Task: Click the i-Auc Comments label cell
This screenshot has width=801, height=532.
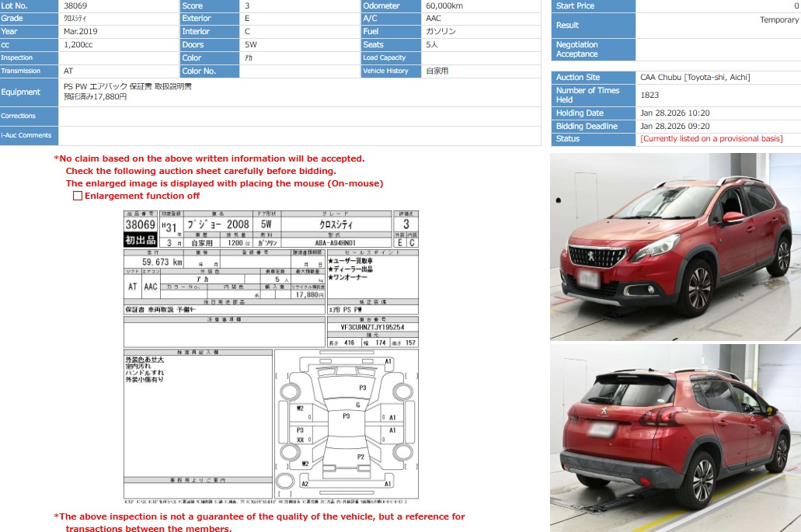Action: point(29,136)
